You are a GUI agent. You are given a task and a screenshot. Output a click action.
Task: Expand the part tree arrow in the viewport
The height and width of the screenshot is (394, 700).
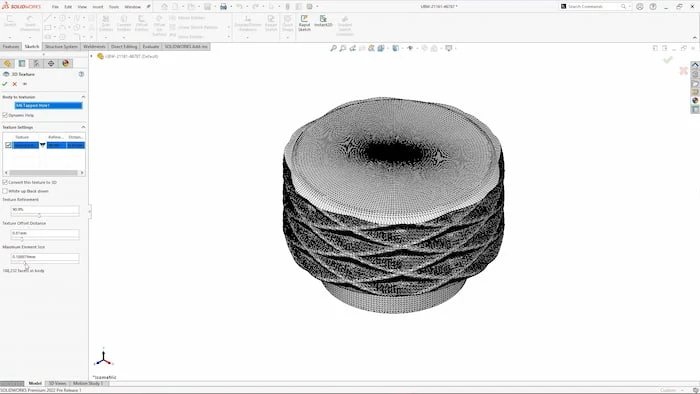(92, 56)
